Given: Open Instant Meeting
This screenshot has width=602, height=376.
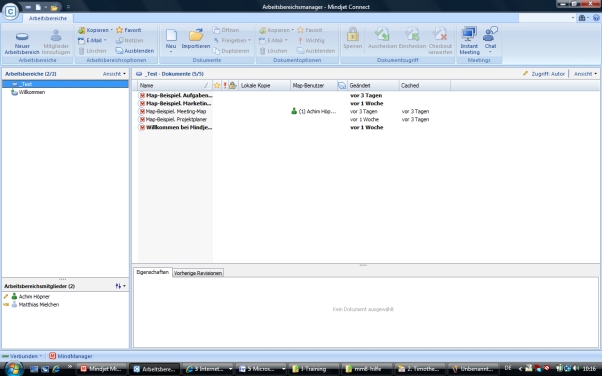Looking at the screenshot, I should [469, 40].
